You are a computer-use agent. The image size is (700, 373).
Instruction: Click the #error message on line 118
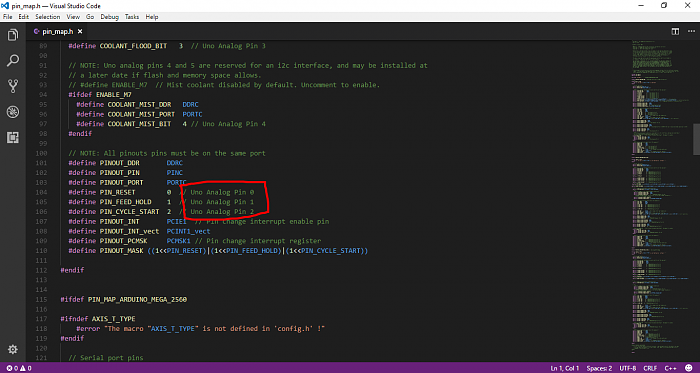[x=200, y=329]
